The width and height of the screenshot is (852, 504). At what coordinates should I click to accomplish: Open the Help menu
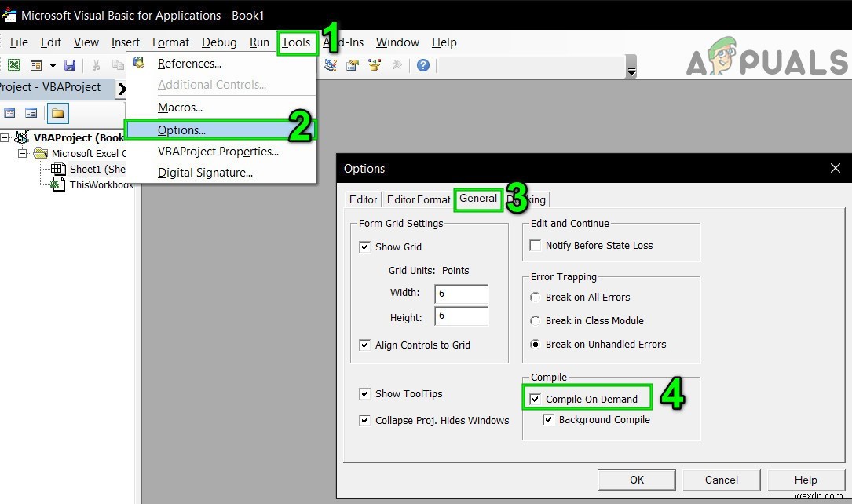tap(444, 42)
